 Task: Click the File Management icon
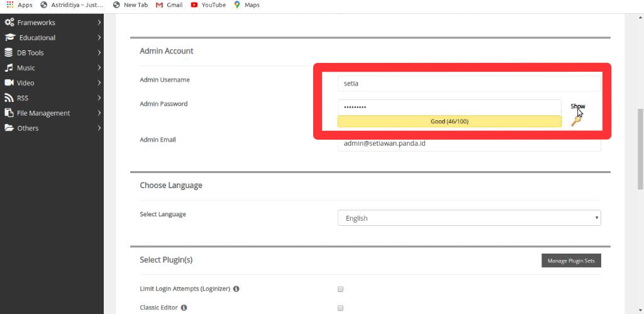coord(9,113)
